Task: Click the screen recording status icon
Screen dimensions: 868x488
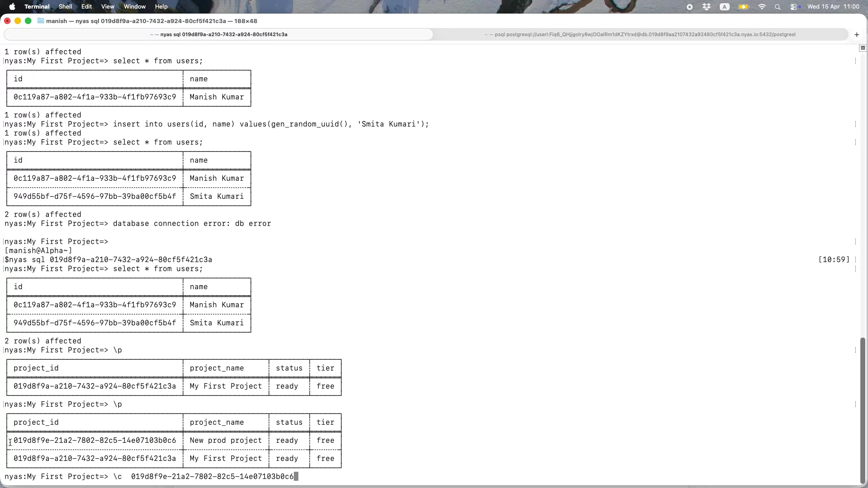Action: tap(689, 7)
